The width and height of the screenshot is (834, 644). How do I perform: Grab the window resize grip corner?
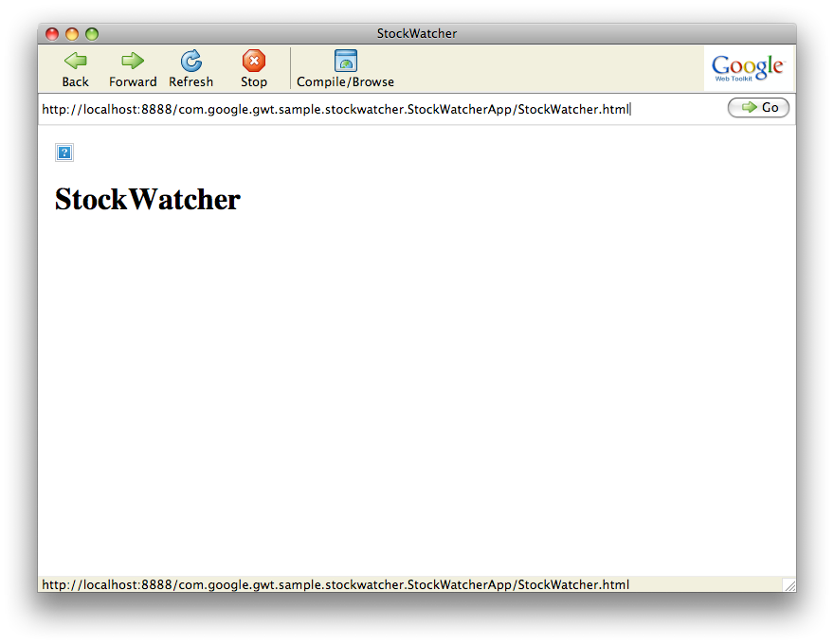(x=789, y=585)
